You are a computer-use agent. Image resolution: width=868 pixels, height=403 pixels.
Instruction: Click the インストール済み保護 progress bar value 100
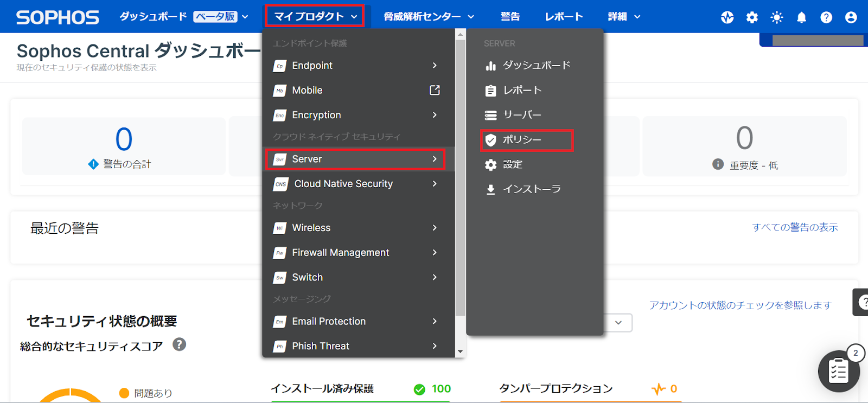point(441,389)
